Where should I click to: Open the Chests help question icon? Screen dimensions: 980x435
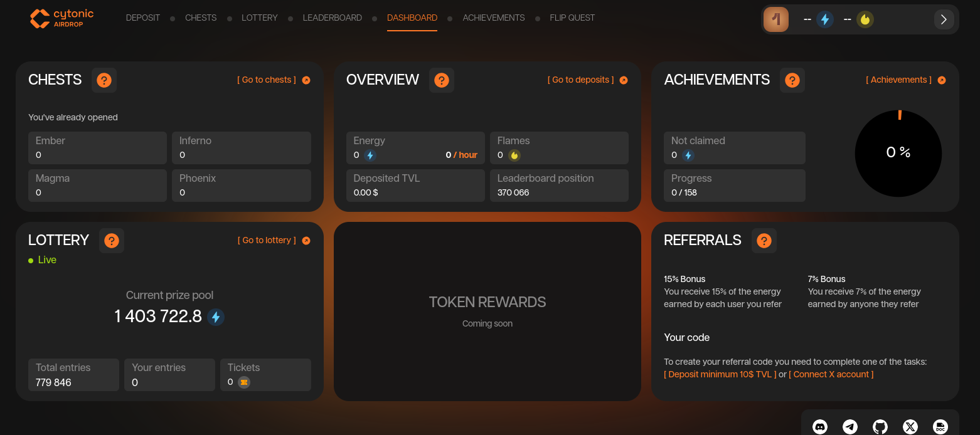pyautogui.click(x=104, y=80)
